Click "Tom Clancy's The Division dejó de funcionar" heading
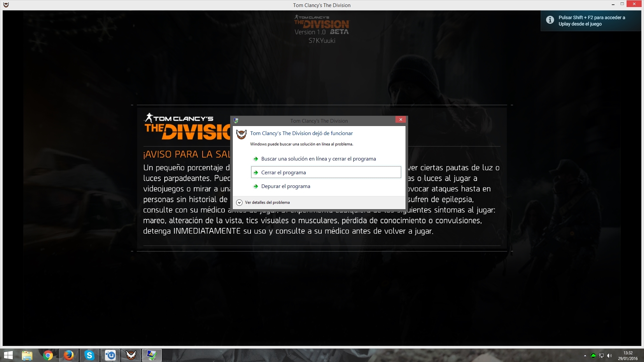The width and height of the screenshot is (644, 362). pyautogui.click(x=302, y=133)
